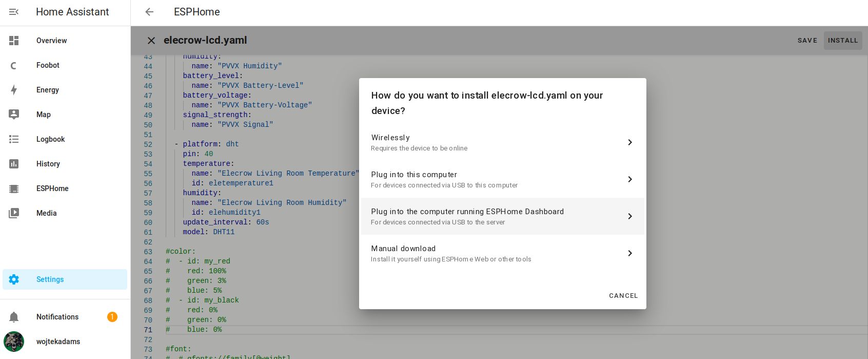Image resolution: width=868 pixels, height=359 pixels.
Task: Click the "# - id: my_black" line
Action: coord(202,300)
